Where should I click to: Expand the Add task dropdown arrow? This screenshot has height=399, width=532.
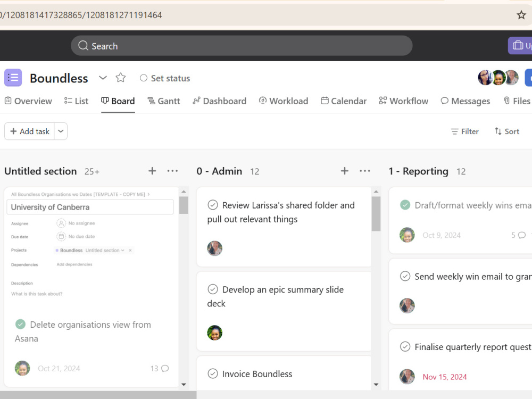click(61, 131)
